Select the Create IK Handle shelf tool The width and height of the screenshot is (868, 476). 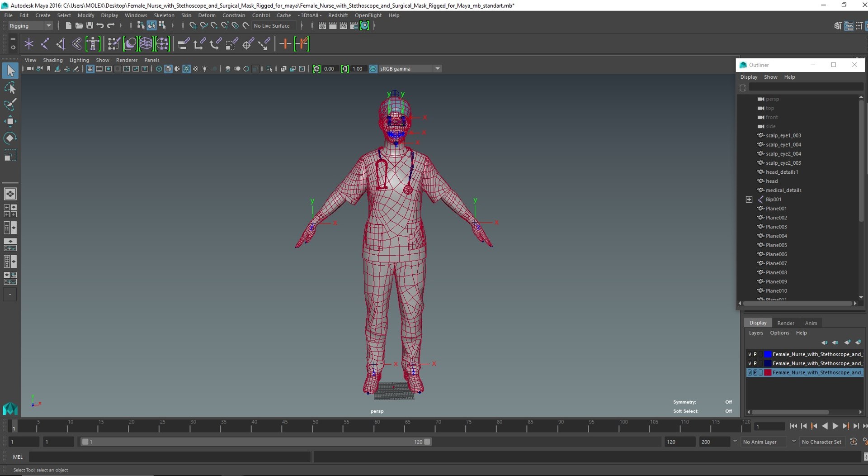(61, 44)
